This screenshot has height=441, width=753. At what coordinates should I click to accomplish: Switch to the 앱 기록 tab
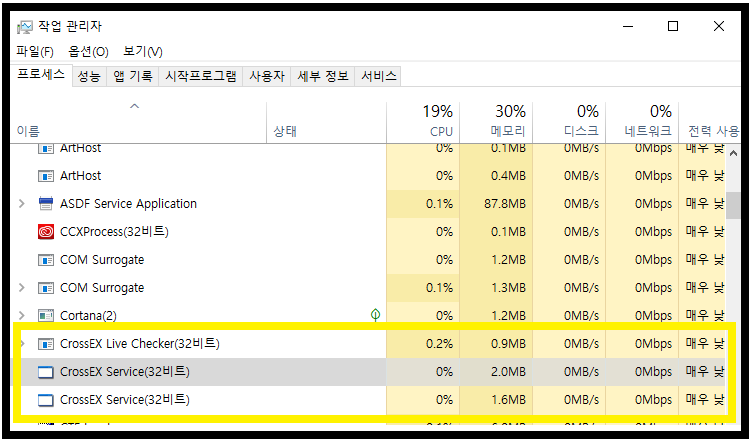[x=133, y=76]
